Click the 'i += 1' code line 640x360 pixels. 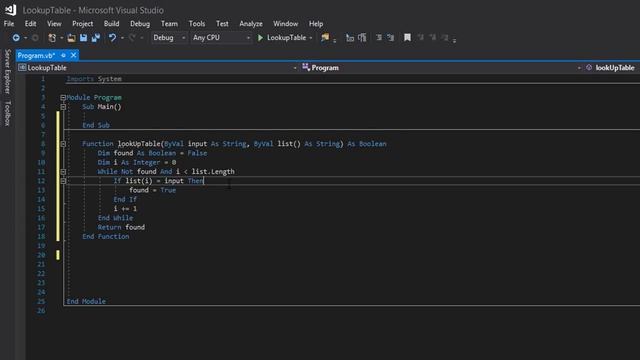(125, 209)
